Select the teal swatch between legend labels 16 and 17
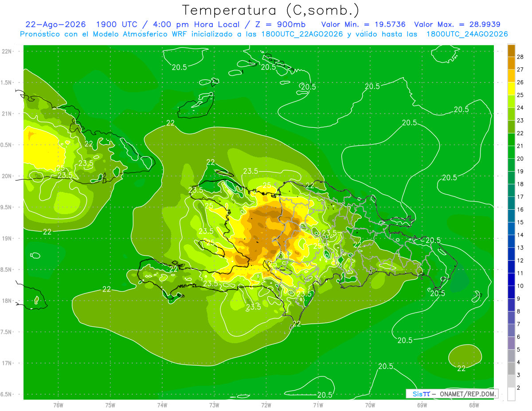This screenshot has width=532, height=411. [511, 203]
